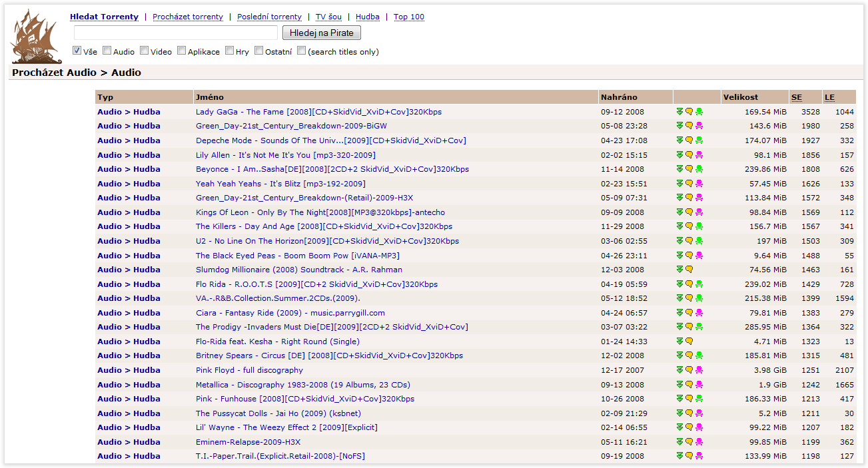Click the Hledej na Pirate search button
Viewport: 868px width, 468px height.
coord(322,33)
